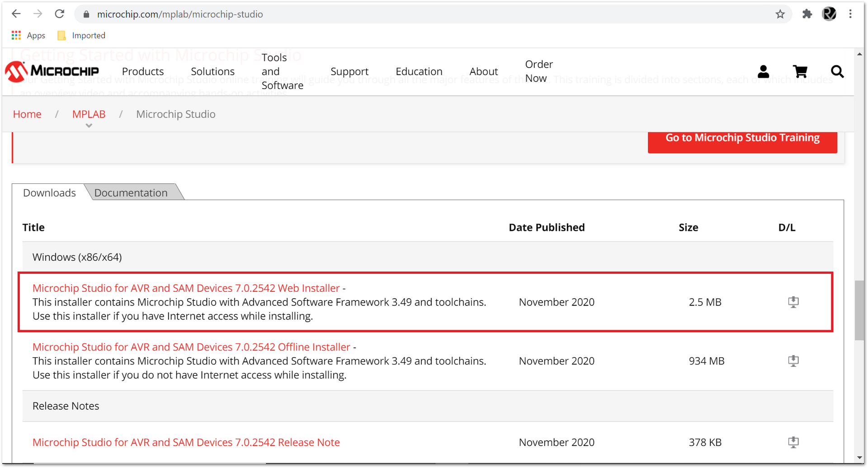Open the Tools and Software menu
The height and width of the screenshot is (468, 868).
coord(282,71)
